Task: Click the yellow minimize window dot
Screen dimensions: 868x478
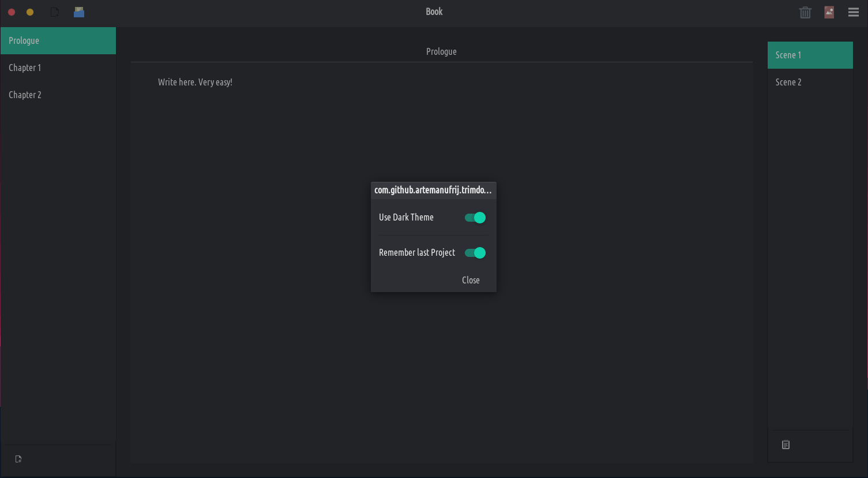Action: coord(30,12)
